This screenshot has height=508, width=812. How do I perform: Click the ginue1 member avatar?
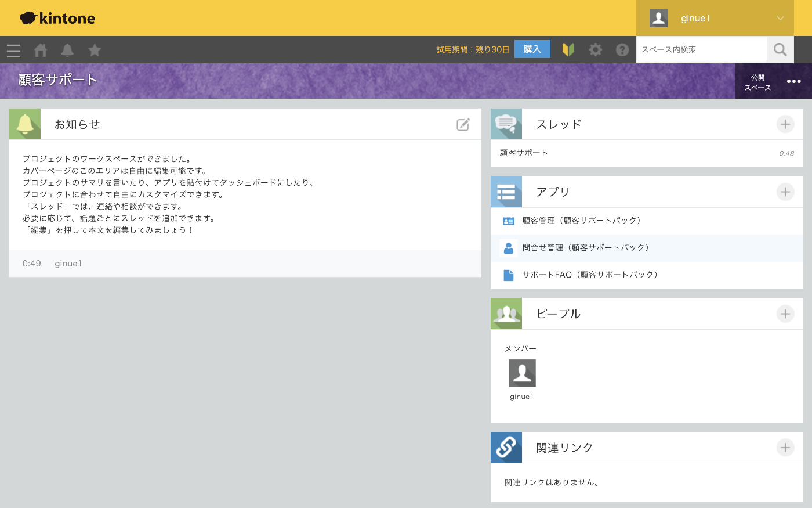point(521,373)
